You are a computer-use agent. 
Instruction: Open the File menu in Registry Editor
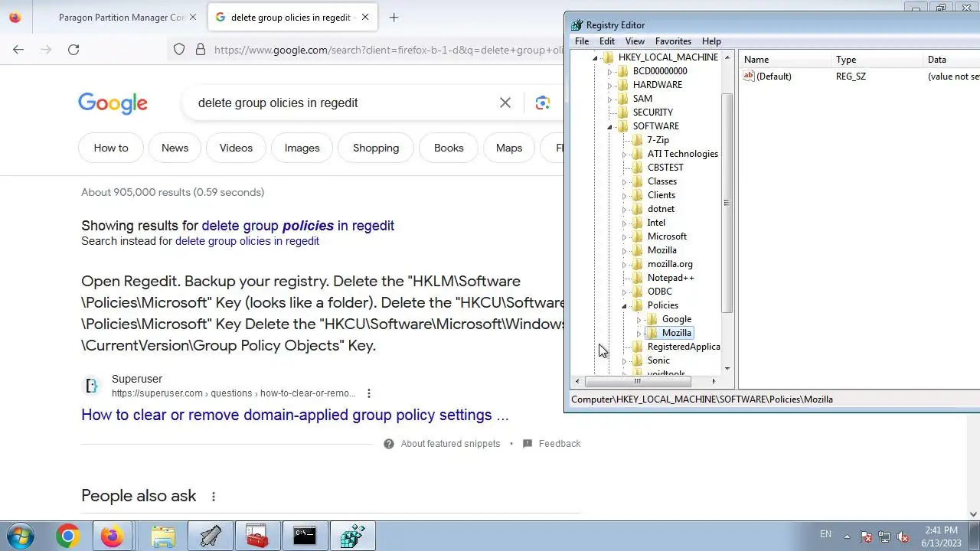click(582, 41)
